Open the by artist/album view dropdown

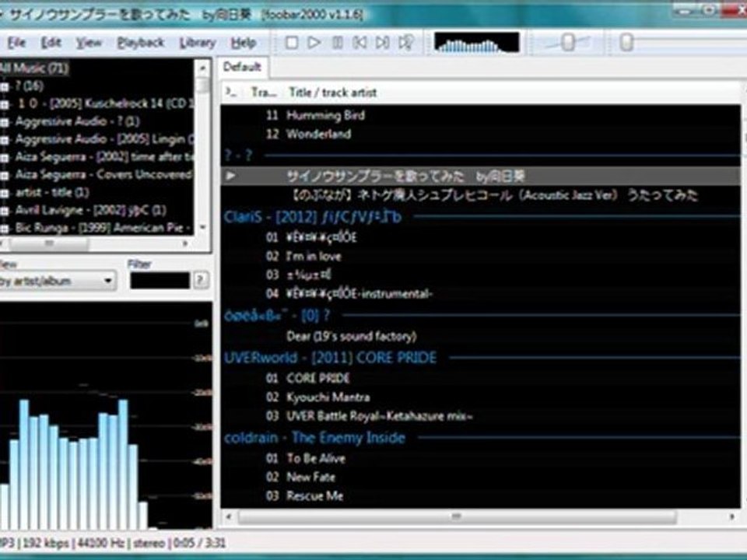[57, 281]
